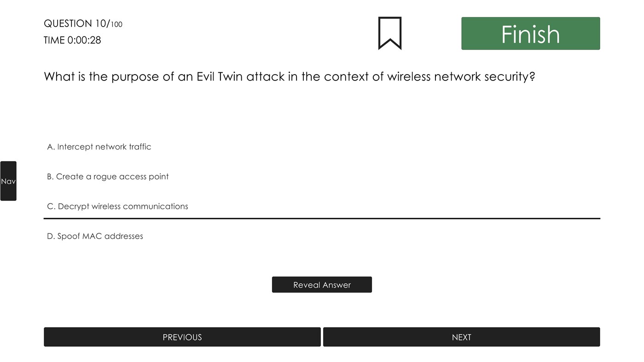Expand the question navigator tab

[8, 181]
